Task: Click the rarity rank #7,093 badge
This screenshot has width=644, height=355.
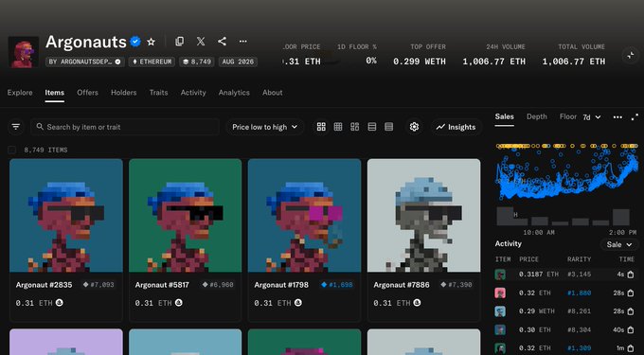Action: click(x=98, y=284)
